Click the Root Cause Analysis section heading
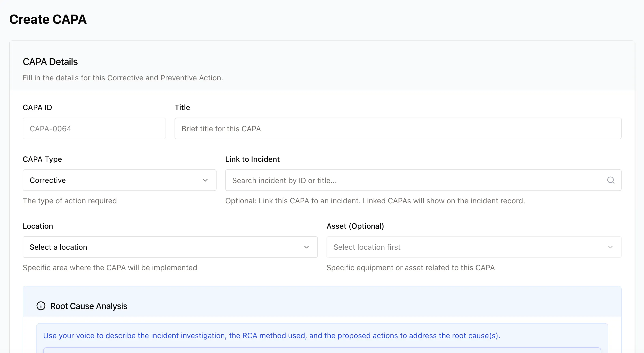 (89, 306)
